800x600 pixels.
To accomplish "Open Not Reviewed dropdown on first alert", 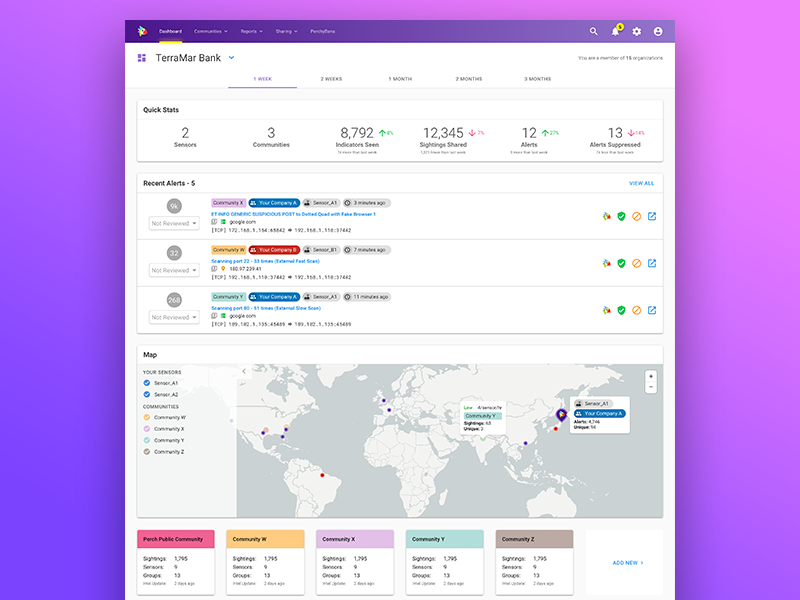I will coord(174,223).
